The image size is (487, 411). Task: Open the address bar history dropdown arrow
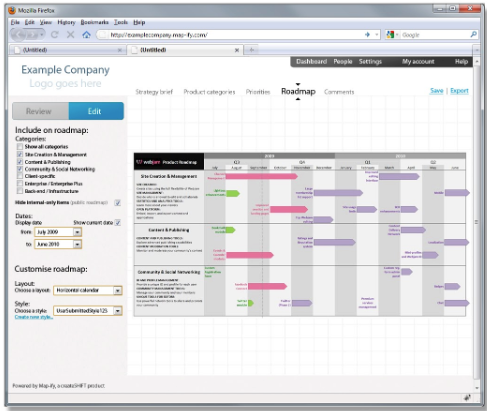point(377,35)
